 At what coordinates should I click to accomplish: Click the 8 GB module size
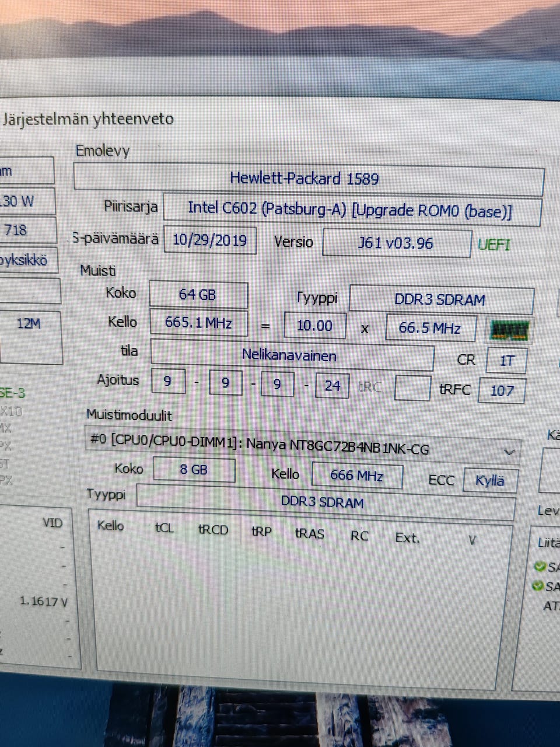(194, 469)
